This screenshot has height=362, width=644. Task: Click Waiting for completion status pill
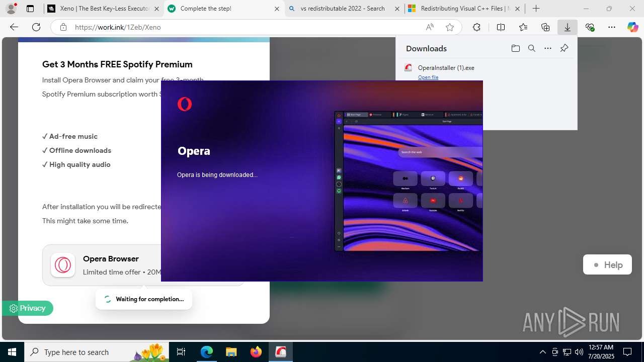tap(144, 299)
